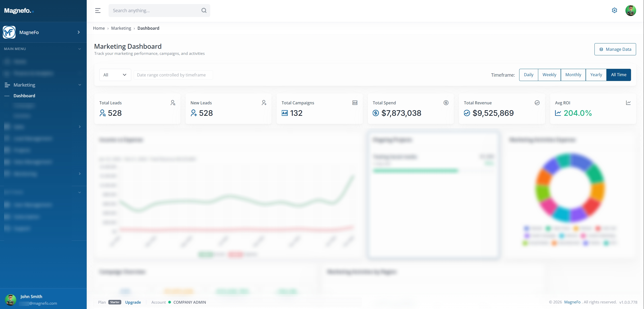Click the Total Spend dollar icon
Screen dimensions: 644x309
tap(446, 103)
